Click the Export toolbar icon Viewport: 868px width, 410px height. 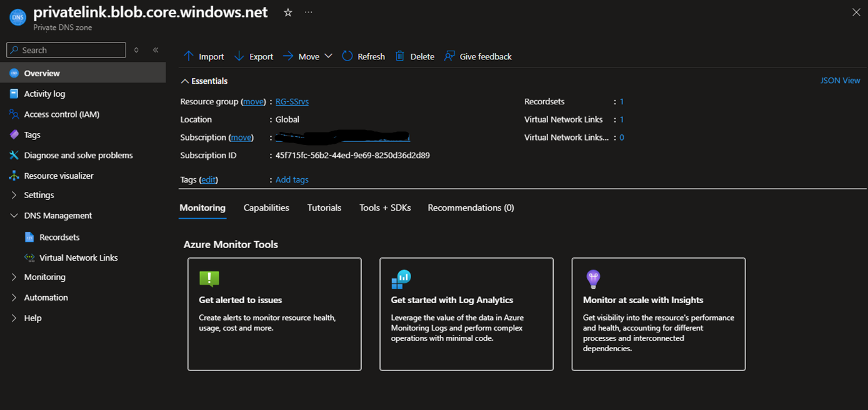point(253,56)
